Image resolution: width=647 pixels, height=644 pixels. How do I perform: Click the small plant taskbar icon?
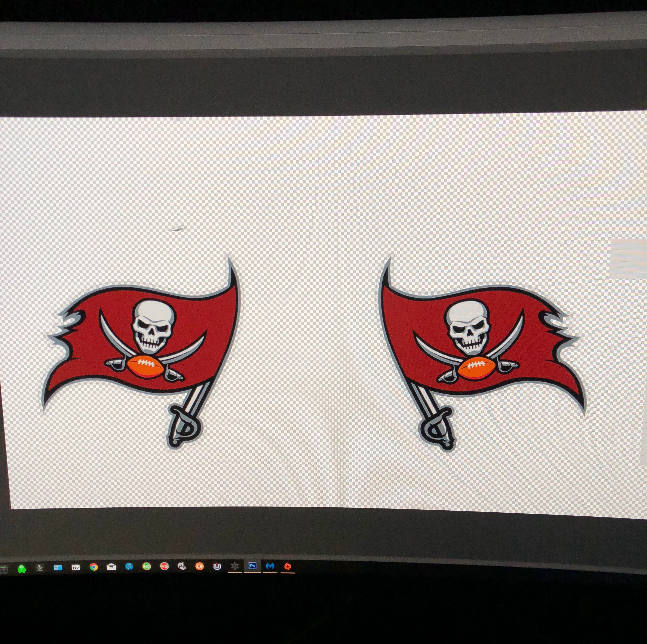pos(40,568)
